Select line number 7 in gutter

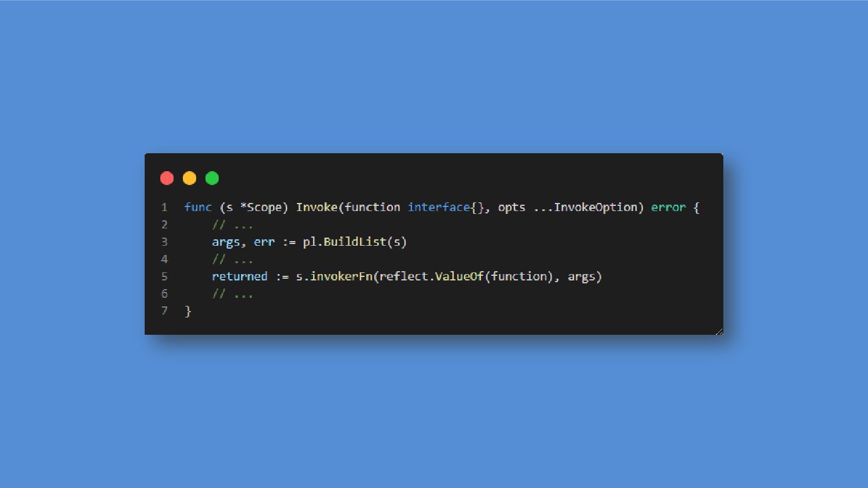(x=164, y=311)
